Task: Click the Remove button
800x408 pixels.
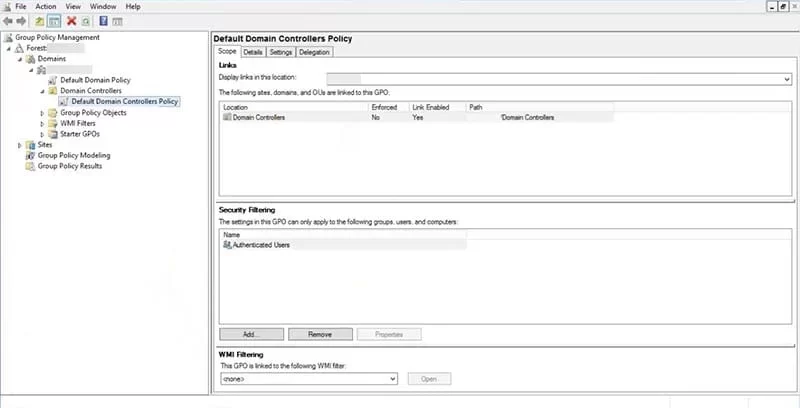Action: tap(320, 334)
